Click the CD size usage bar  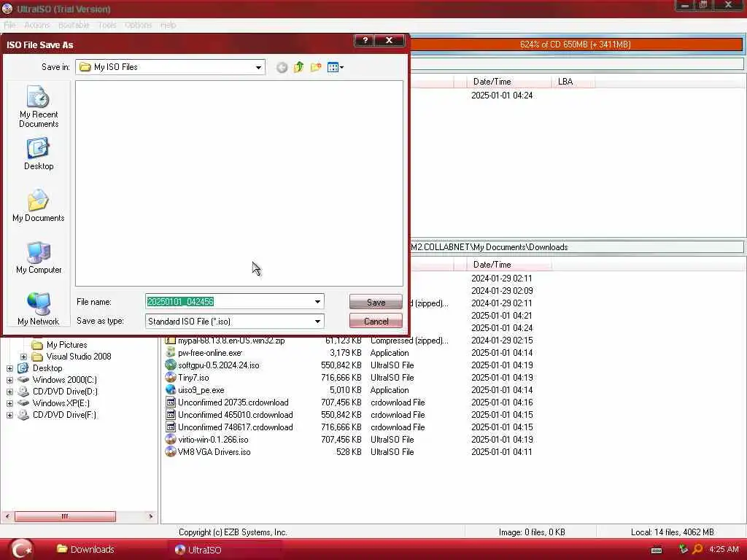click(x=576, y=44)
